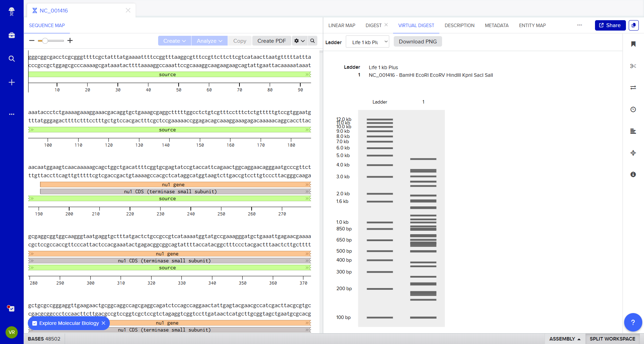Open the scissors digest icon

[633, 66]
